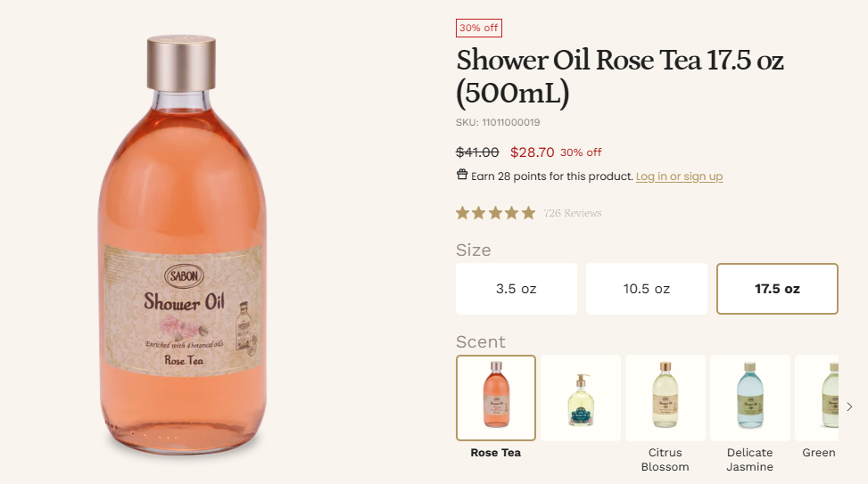Click the discounted $28.70 price
Viewport: 868px width, 484px height.
pyautogui.click(x=533, y=152)
